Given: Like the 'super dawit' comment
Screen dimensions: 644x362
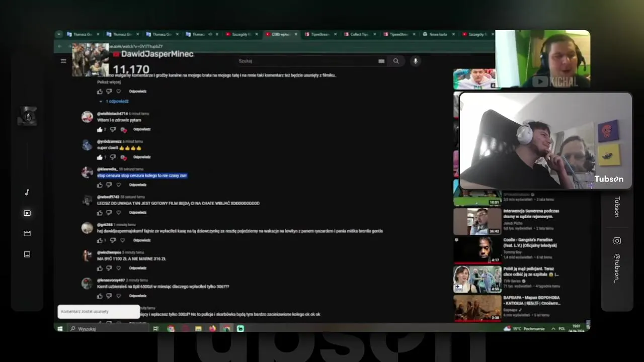Looking at the screenshot, I should point(100,157).
